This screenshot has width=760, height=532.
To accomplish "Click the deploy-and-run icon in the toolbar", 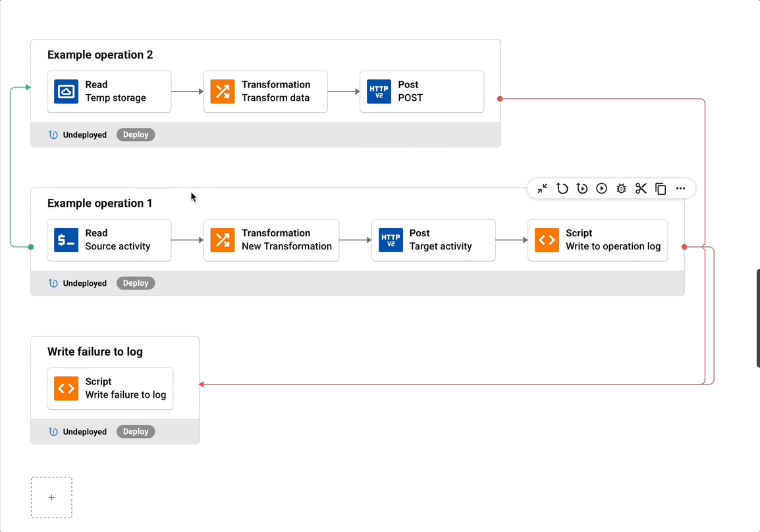I will (582, 189).
